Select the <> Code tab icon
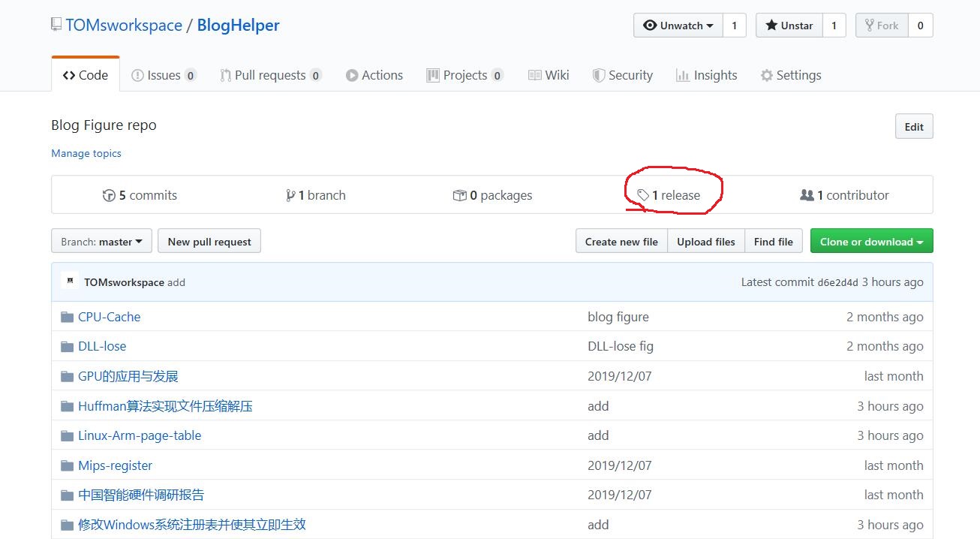Image resolution: width=980 pixels, height=539 pixels. coord(67,74)
